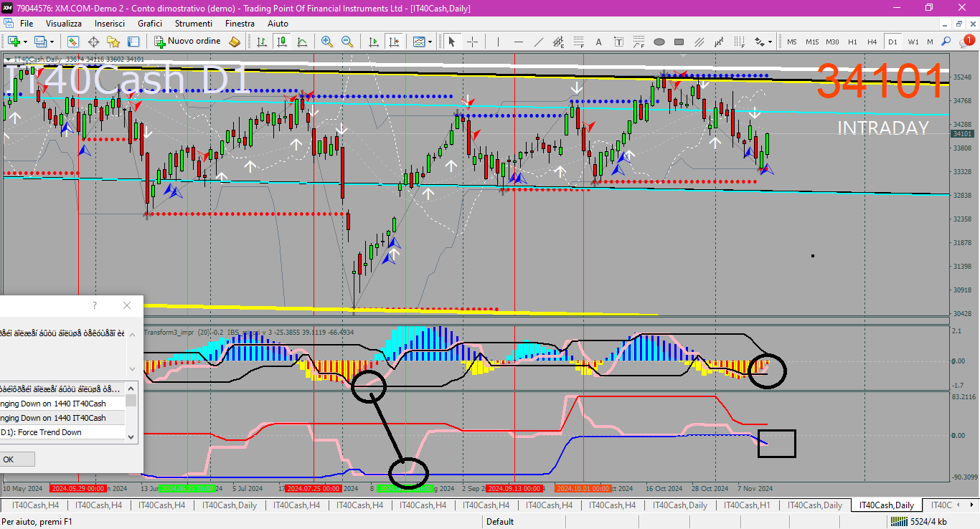Confirm the alert dialog with OK

point(9,459)
